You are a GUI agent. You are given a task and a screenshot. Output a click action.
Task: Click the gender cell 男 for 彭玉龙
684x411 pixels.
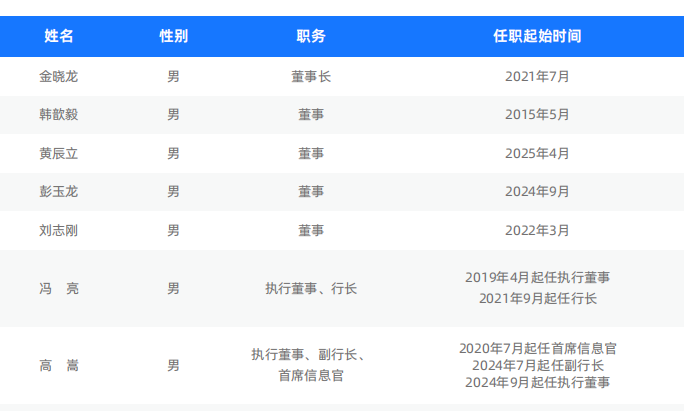[174, 191]
